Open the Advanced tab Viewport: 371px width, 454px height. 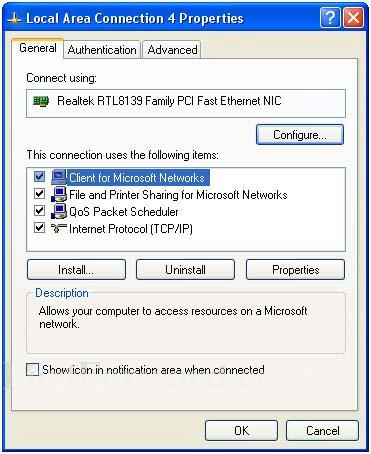click(172, 50)
